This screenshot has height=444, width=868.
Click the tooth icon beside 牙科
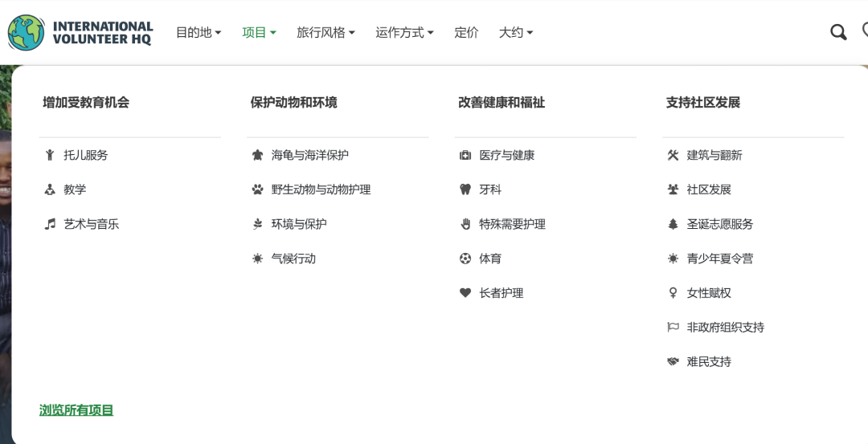465,189
